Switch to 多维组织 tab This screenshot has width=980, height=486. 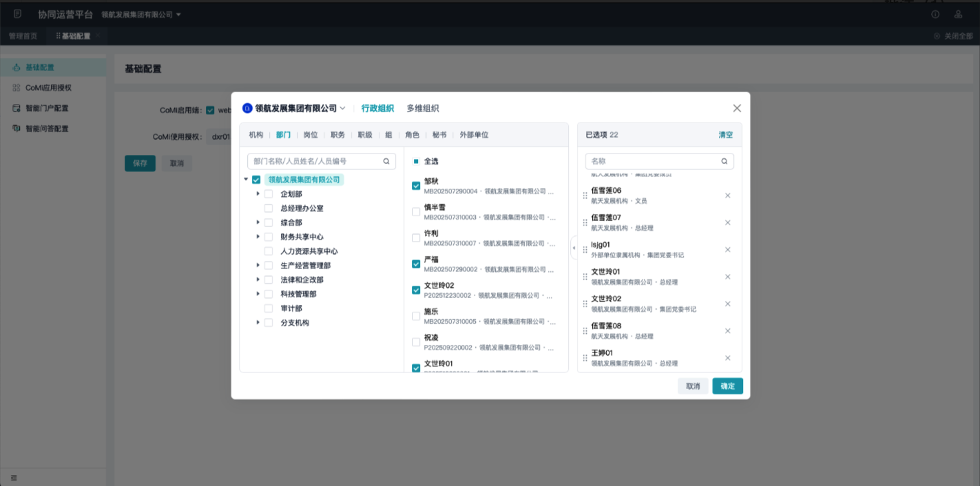pos(422,108)
